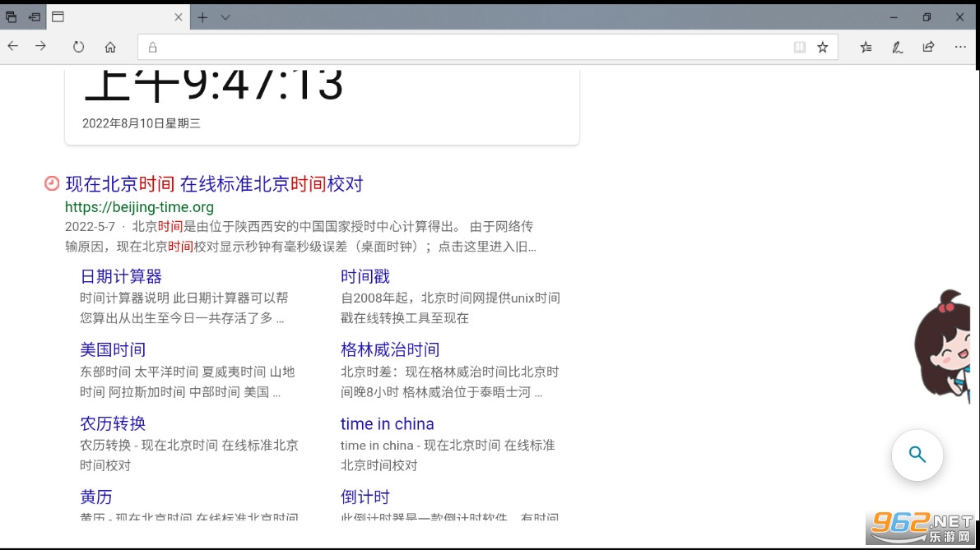Click the browser forward arrow

coord(40,47)
